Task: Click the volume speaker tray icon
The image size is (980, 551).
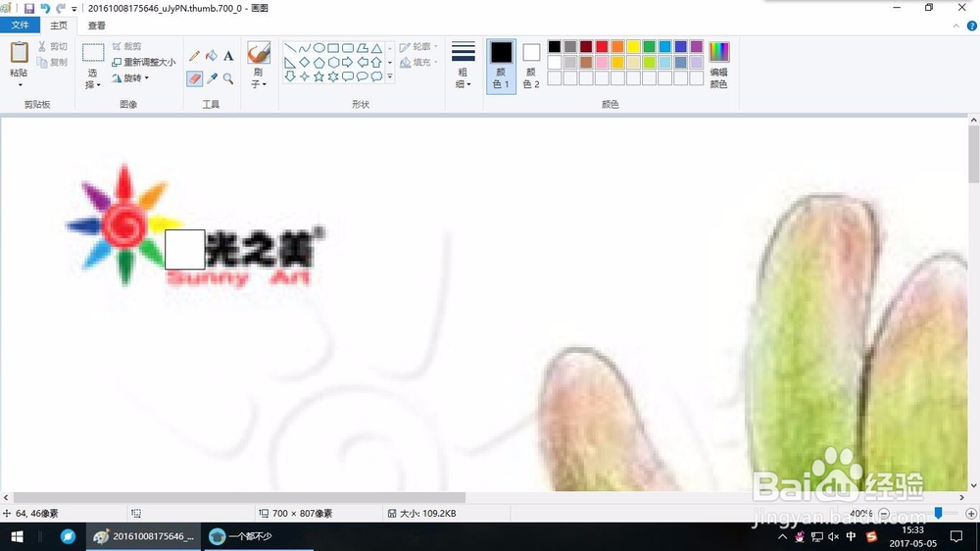Action: pos(834,536)
